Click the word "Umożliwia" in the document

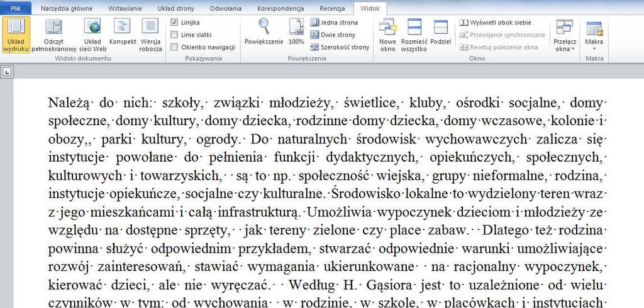[x=340, y=212]
